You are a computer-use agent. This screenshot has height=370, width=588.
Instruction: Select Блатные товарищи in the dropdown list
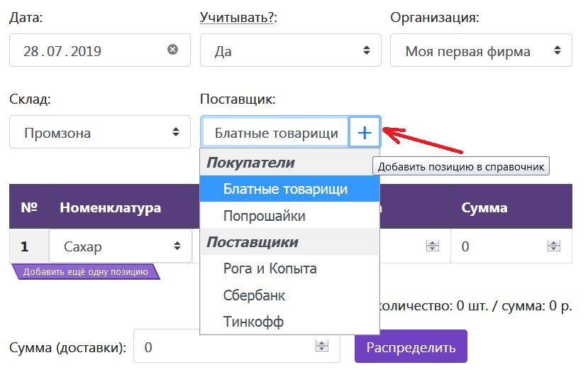pyautogui.click(x=285, y=189)
